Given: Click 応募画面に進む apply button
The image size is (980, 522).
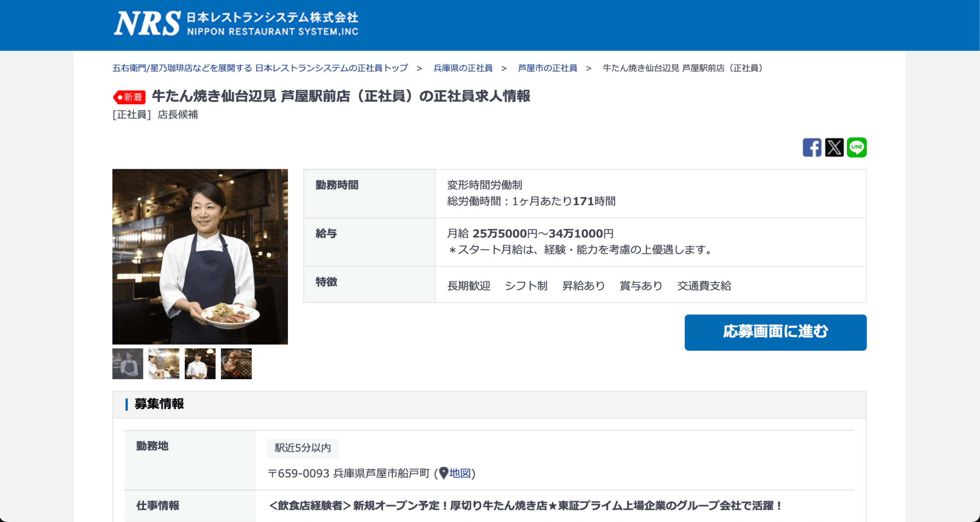Looking at the screenshot, I should tap(775, 332).
